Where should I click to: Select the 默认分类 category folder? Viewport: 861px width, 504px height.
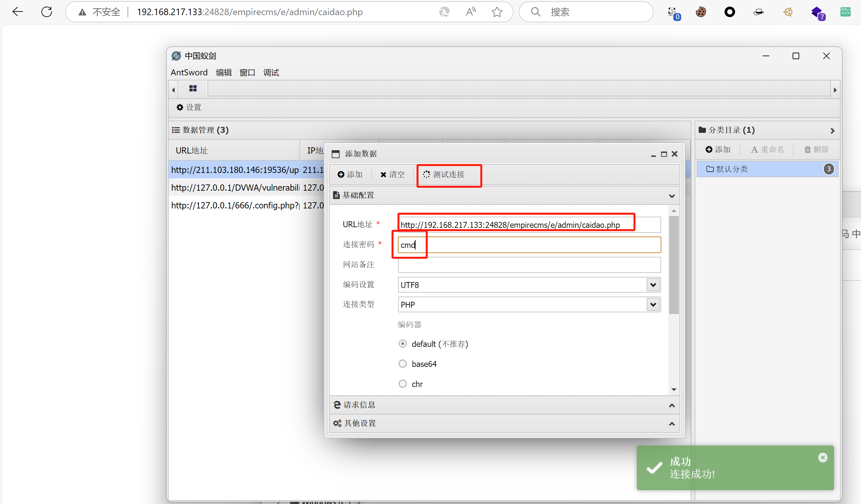click(732, 169)
